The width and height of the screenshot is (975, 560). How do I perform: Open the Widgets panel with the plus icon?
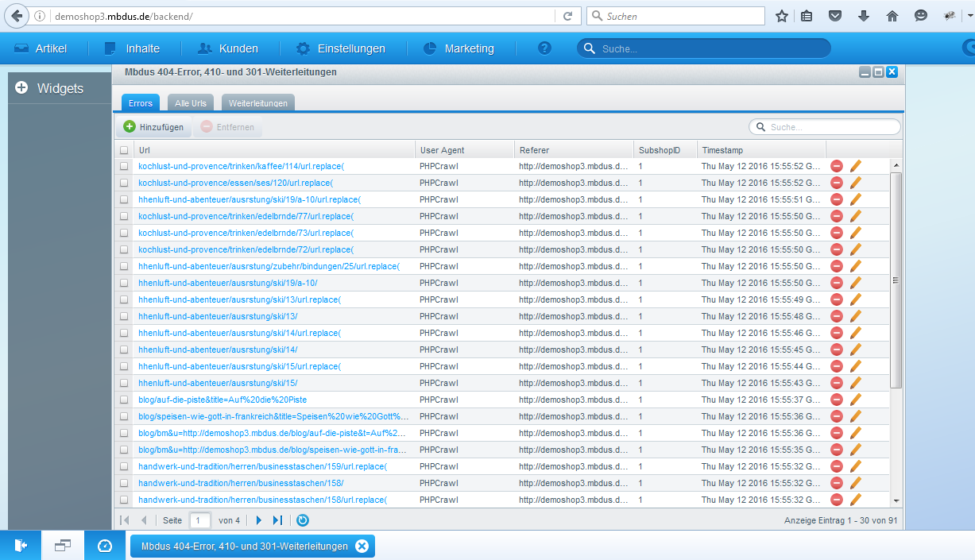(x=21, y=88)
